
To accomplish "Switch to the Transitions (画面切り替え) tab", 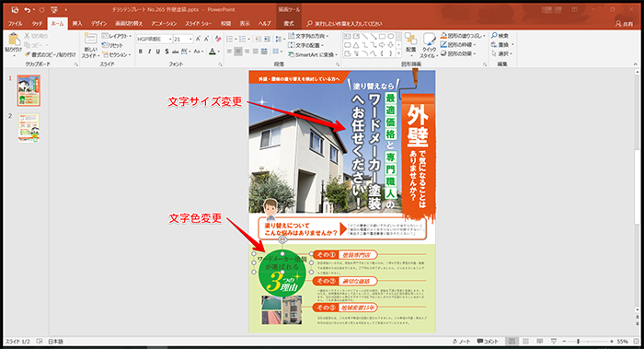I will tap(129, 24).
